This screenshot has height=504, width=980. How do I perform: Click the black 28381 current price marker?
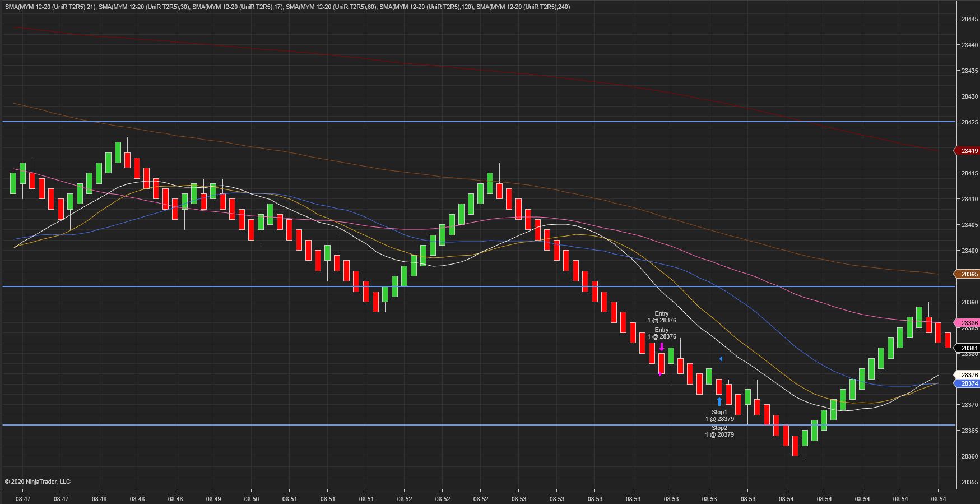[966, 348]
